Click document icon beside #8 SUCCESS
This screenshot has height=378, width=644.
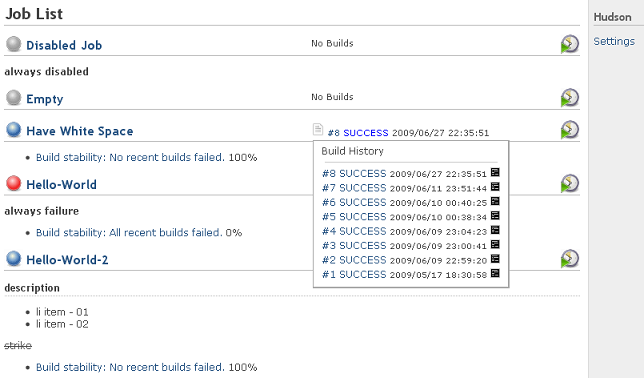317,129
